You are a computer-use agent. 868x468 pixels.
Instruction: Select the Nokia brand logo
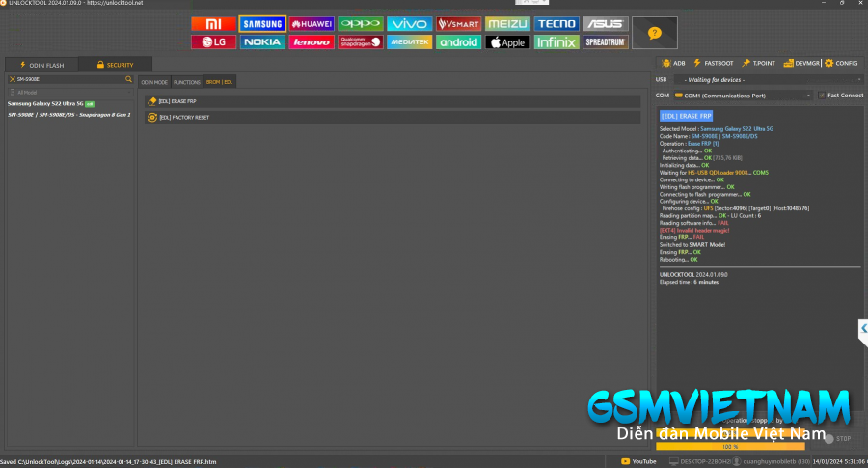(x=262, y=42)
